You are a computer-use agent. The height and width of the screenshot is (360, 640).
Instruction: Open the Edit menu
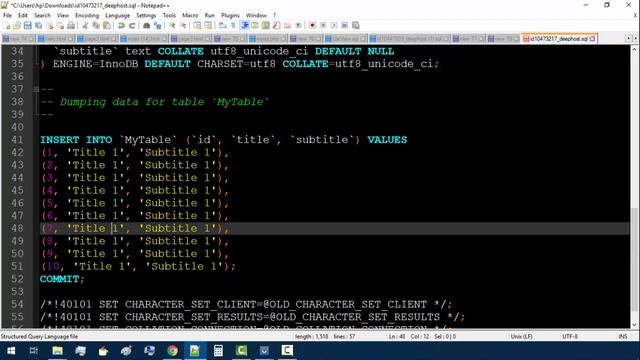pos(23,15)
